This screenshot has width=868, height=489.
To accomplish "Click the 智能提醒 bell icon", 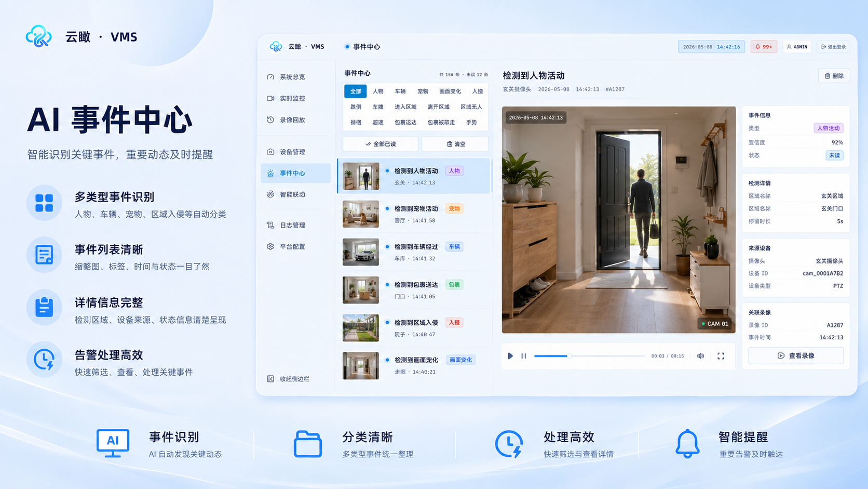I will pyautogui.click(x=687, y=444).
